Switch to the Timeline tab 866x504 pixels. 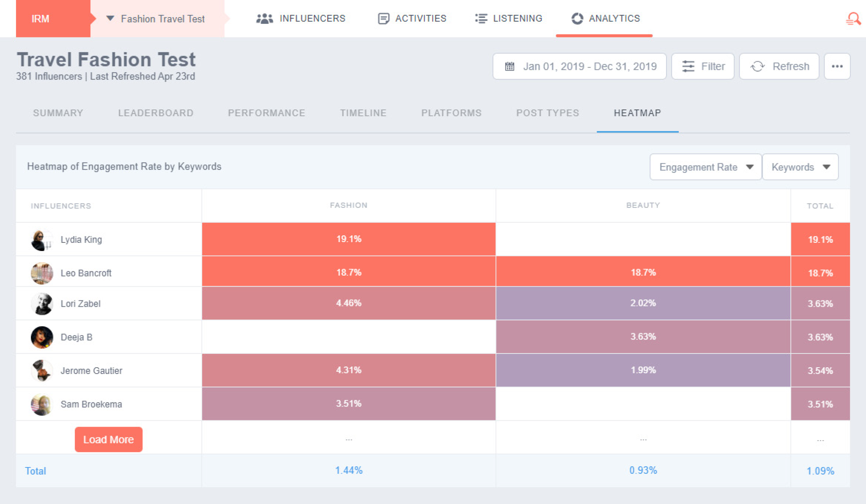pos(363,113)
